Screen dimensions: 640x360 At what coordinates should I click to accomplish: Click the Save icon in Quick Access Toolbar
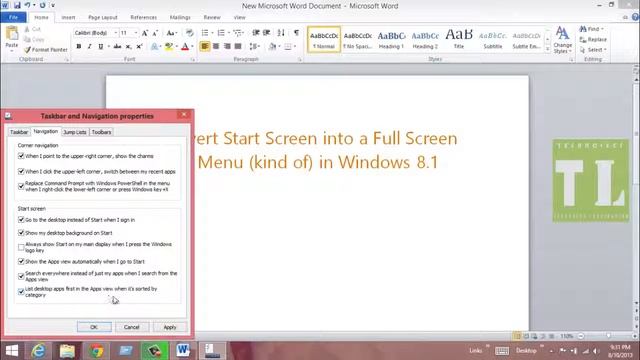click(17, 5)
